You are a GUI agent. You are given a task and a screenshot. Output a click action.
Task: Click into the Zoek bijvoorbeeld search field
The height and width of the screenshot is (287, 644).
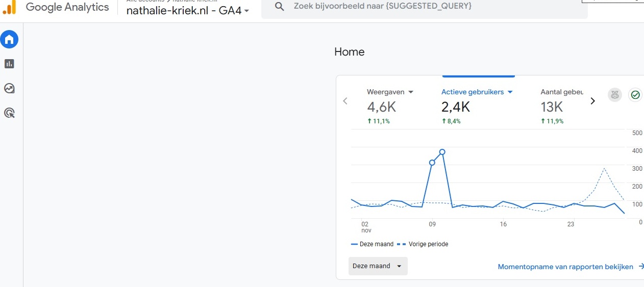pyautogui.click(x=408, y=6)
